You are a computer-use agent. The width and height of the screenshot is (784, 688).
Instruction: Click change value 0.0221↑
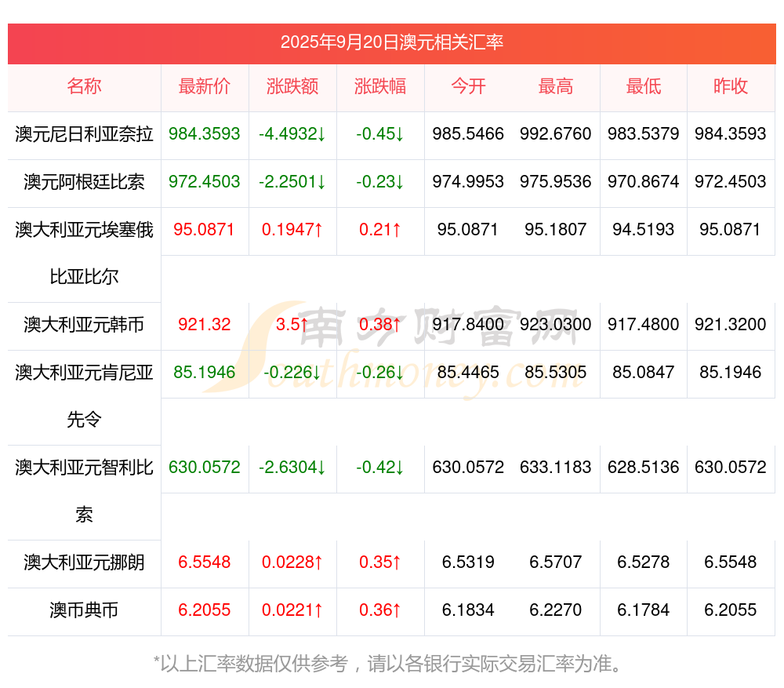[x=292, y=610]
